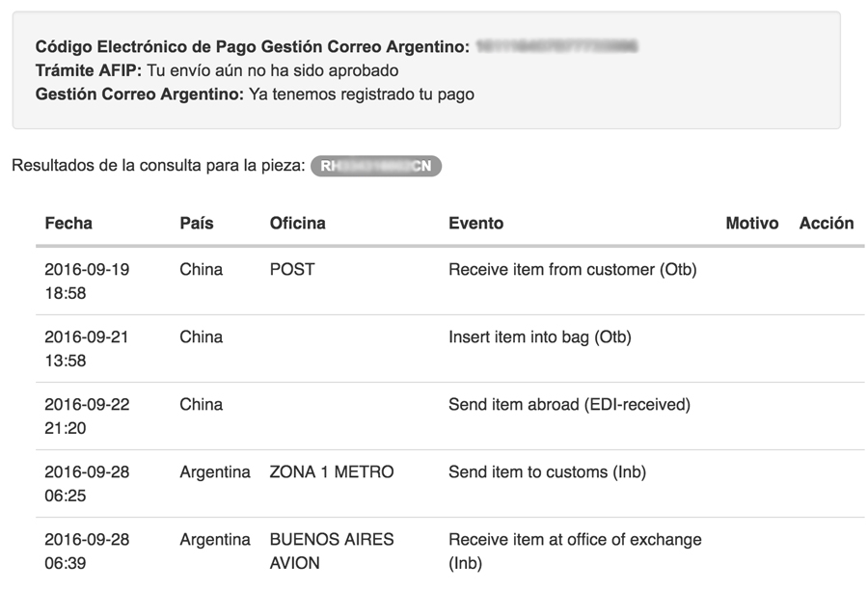The image size is (868, 591).
Task: Click the 2016-09-19 18:58 date cell
Action: click(87, 281)
